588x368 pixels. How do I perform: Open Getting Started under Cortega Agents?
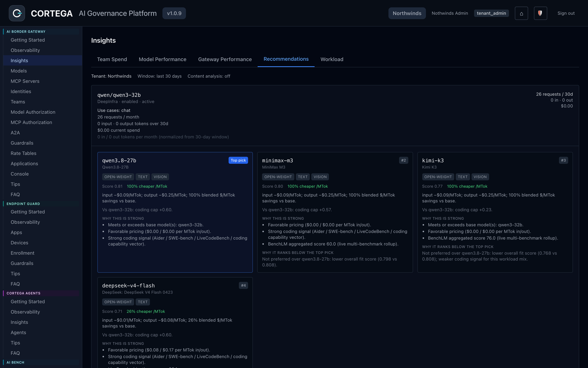tap(42, 302)
